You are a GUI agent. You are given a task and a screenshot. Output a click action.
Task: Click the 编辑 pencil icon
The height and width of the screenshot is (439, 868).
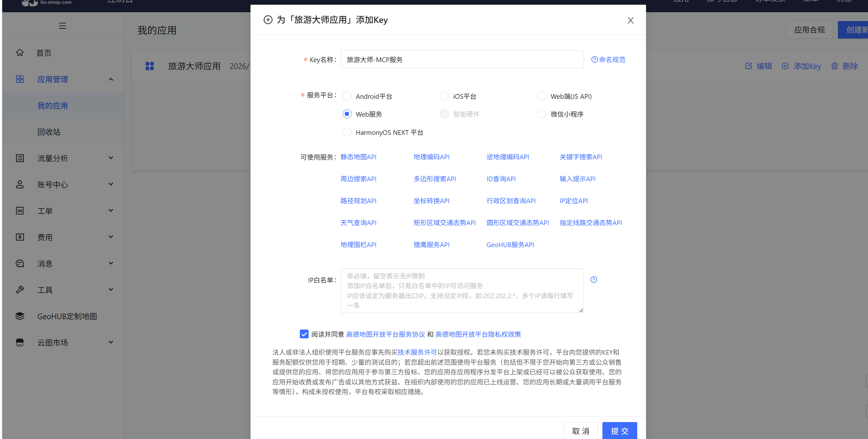coord(749,66)
